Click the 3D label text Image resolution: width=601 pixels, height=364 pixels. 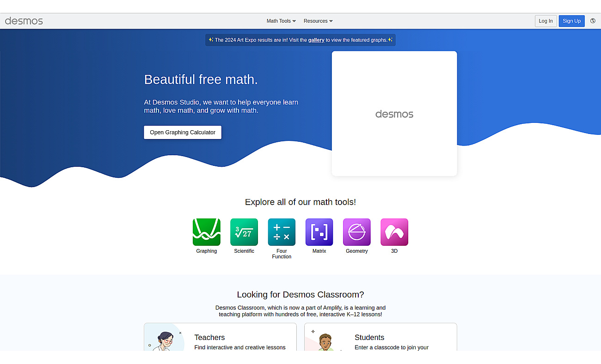coord(394,251)
